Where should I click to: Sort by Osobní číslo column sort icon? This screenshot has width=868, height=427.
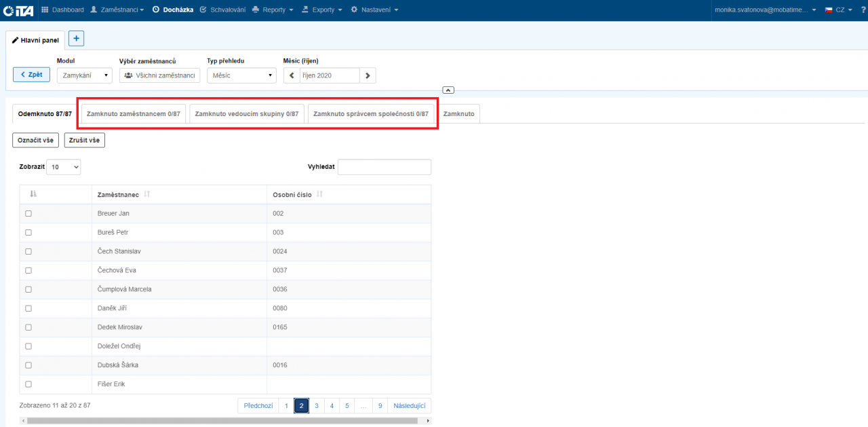click(320, 195)
